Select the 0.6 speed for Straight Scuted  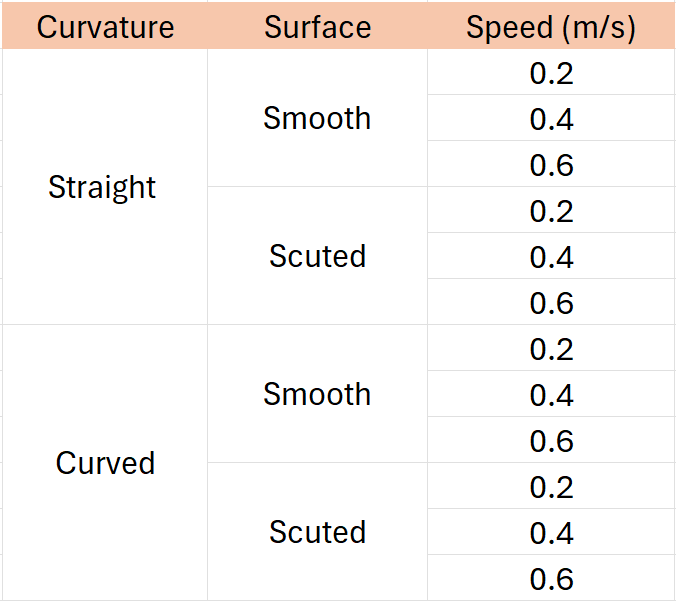tap(551, 303)
